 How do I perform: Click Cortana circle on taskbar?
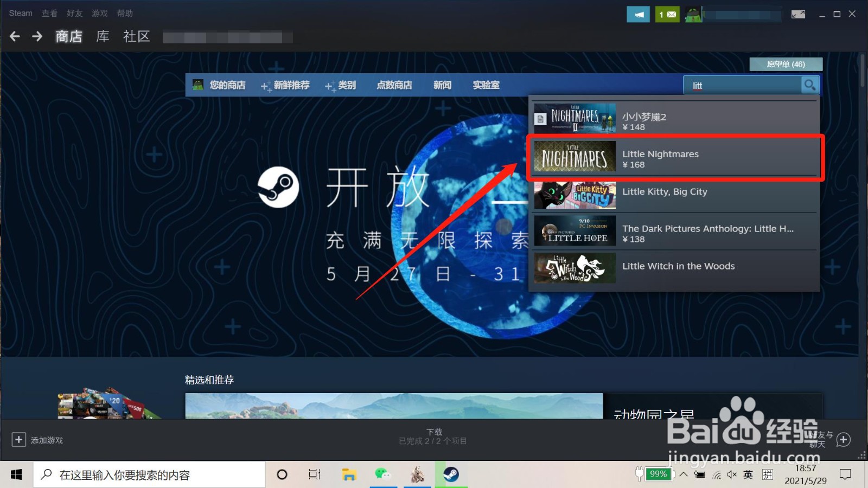[x=282, y=475]
